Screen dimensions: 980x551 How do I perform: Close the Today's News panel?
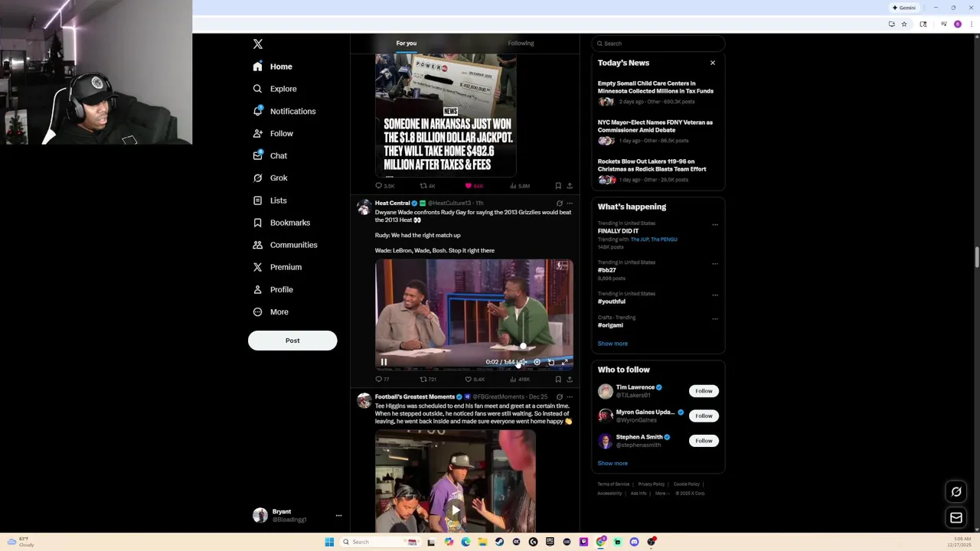713,63
